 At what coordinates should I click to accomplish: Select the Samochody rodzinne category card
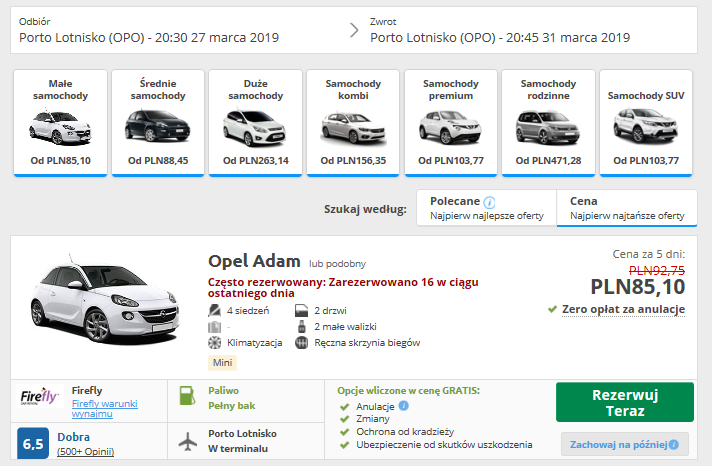point(549,123)
